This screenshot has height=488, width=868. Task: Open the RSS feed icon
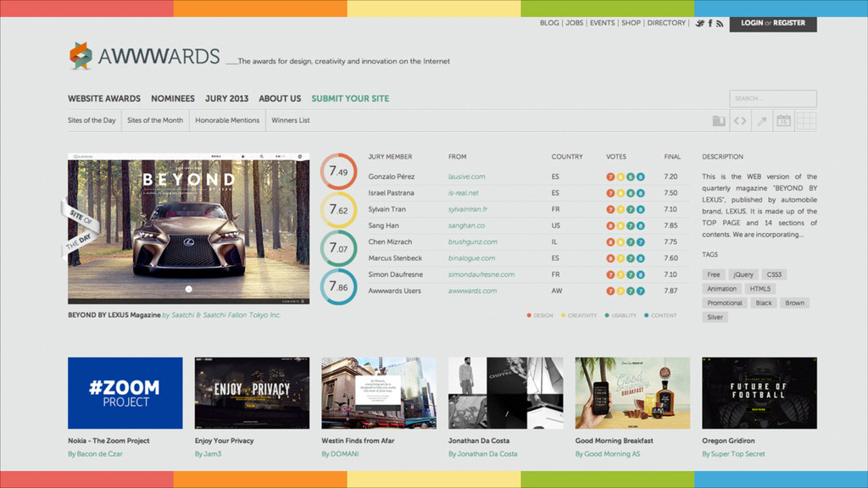pos(720,23)
